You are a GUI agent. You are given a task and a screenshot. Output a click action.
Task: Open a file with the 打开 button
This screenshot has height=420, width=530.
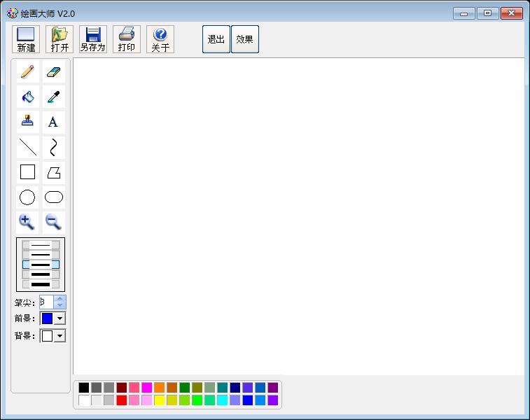click(x=60, y=39)
